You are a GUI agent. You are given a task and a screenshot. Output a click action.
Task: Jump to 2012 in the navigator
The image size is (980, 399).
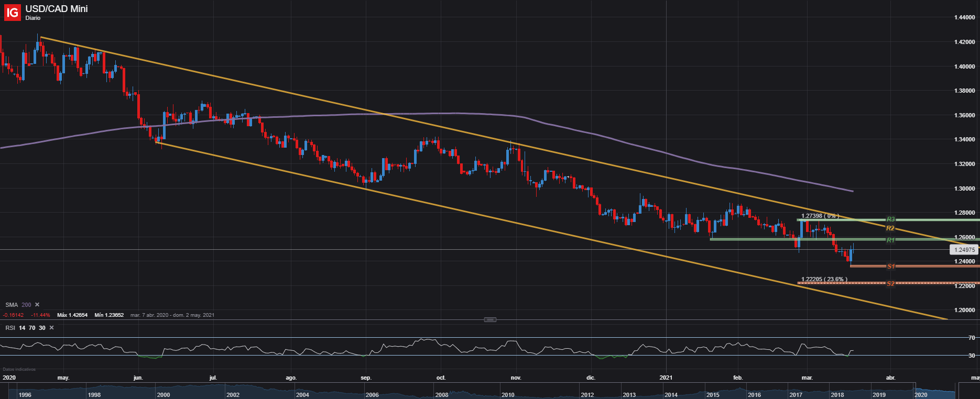(x=587, y=395)
